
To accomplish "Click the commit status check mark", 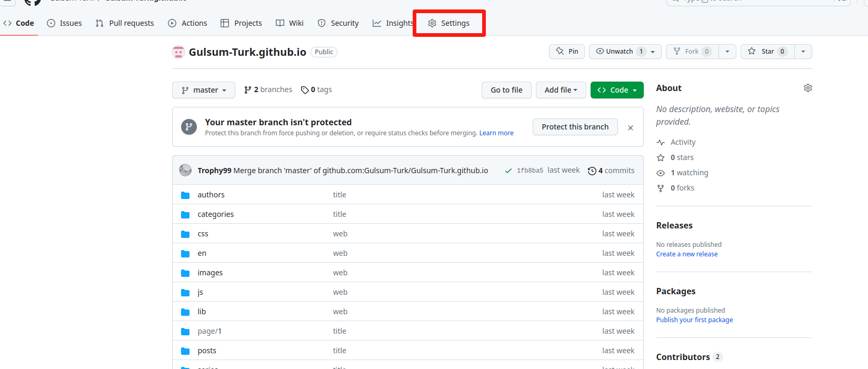I will click(x=508, y=171).
